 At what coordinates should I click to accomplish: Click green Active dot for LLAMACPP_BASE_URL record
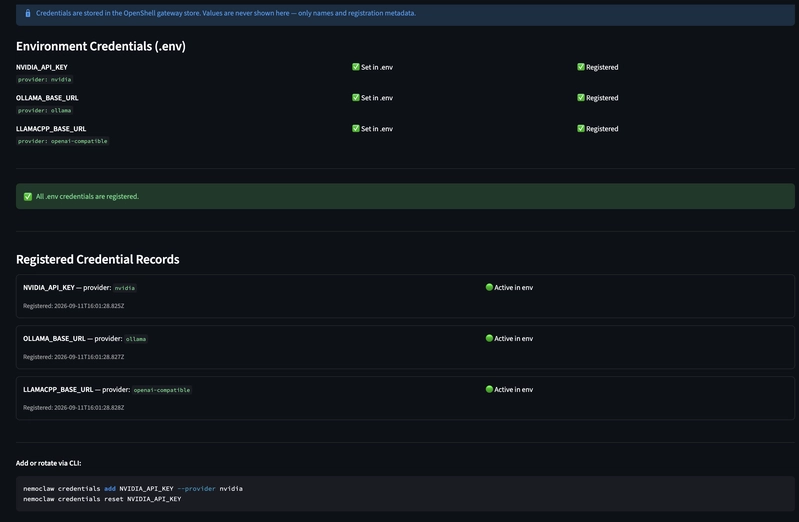(x=489, y=389)
